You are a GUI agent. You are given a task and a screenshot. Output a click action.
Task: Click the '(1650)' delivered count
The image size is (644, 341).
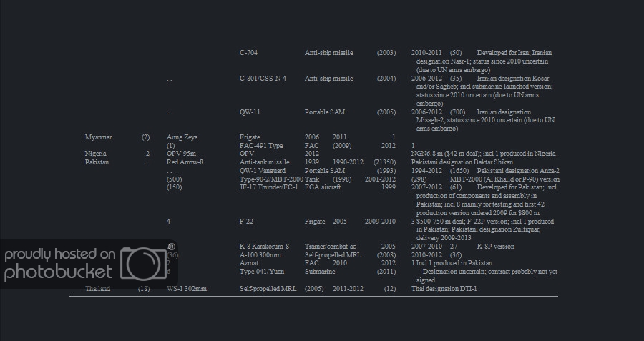459,171
